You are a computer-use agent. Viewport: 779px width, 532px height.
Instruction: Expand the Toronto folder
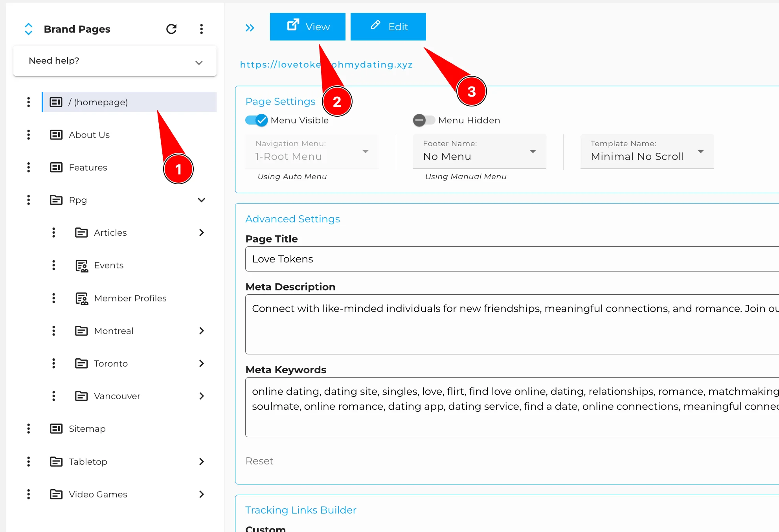(201, 364)
